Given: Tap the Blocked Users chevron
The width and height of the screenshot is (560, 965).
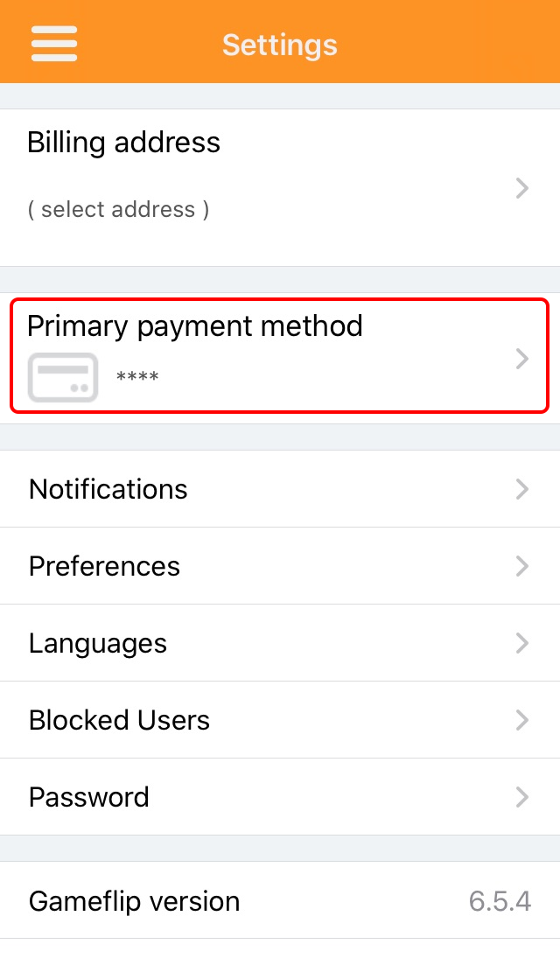Looking at the screenshot, I should (522, 720).
